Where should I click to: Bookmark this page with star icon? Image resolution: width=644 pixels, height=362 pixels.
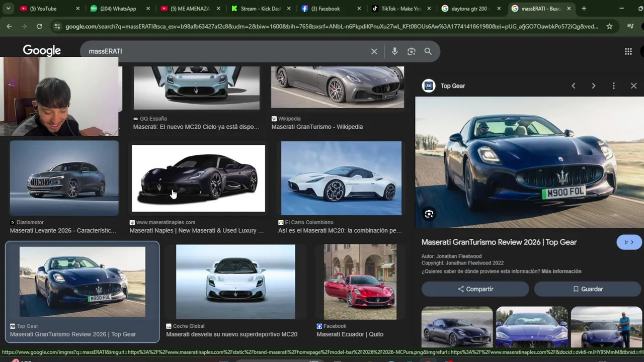(x=609, y=26)
